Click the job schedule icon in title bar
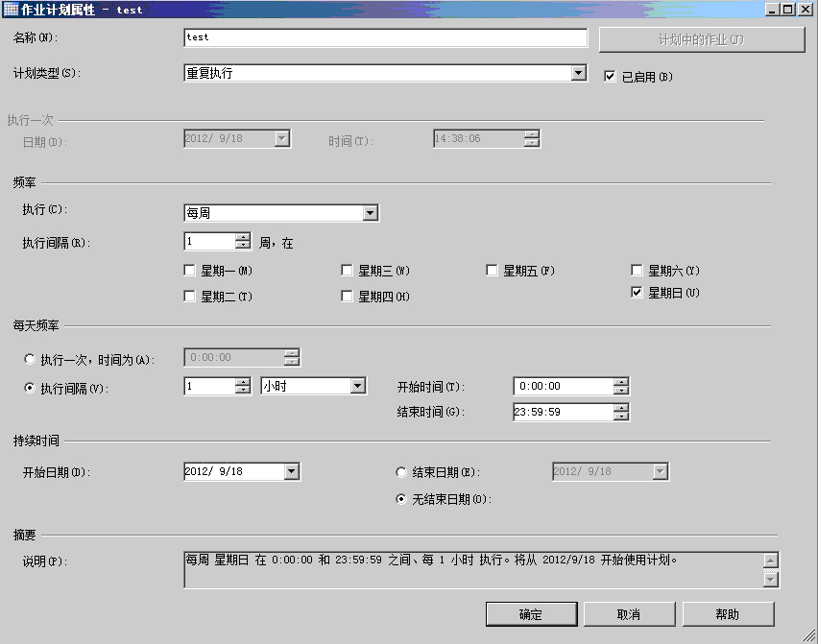818x644 pixels. point(11,9)
